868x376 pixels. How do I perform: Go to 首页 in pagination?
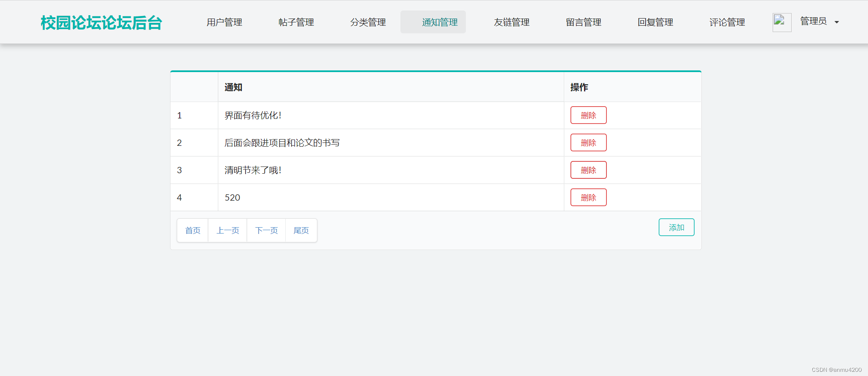click(193, 231)
